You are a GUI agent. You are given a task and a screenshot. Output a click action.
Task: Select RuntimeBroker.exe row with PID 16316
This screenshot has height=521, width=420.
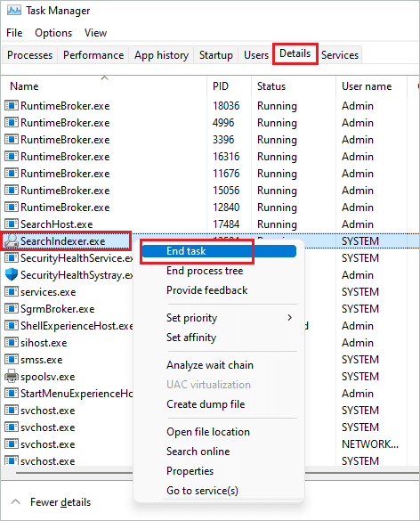click(210, 157)
